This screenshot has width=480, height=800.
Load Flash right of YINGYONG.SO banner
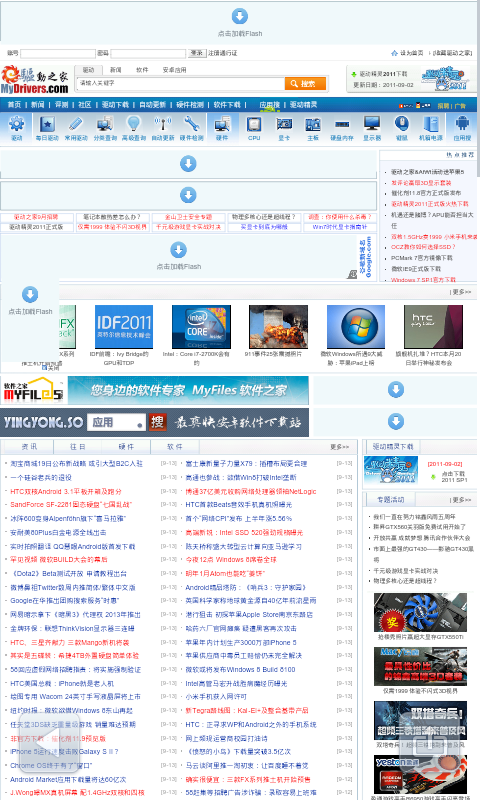(396, 421)
